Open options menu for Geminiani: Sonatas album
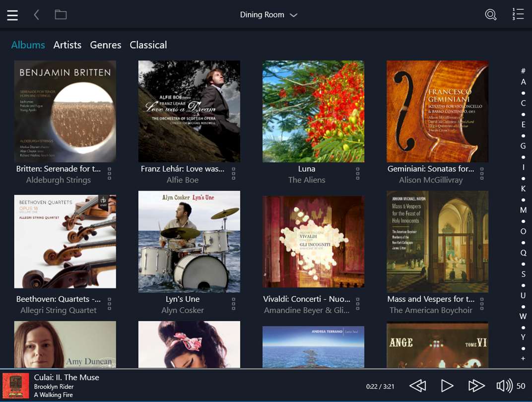 click(x=482, y=173)
